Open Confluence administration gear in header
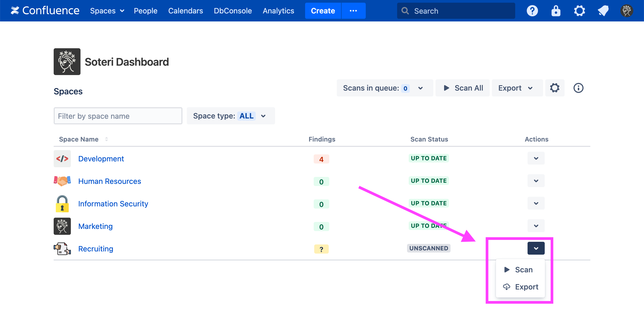Image resolution: width=644 pixels, height=312 pixels. (x=579, y=11)
